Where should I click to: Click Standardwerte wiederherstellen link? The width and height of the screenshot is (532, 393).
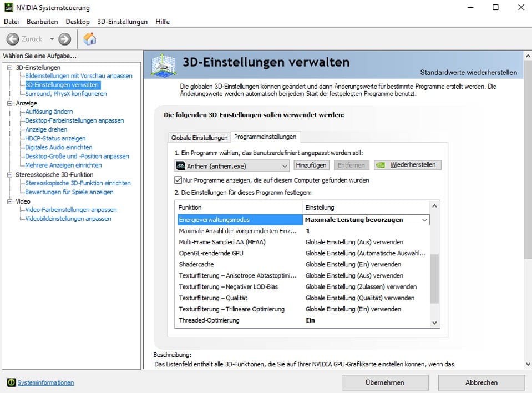pyautogui.click(x=468, y=73)
